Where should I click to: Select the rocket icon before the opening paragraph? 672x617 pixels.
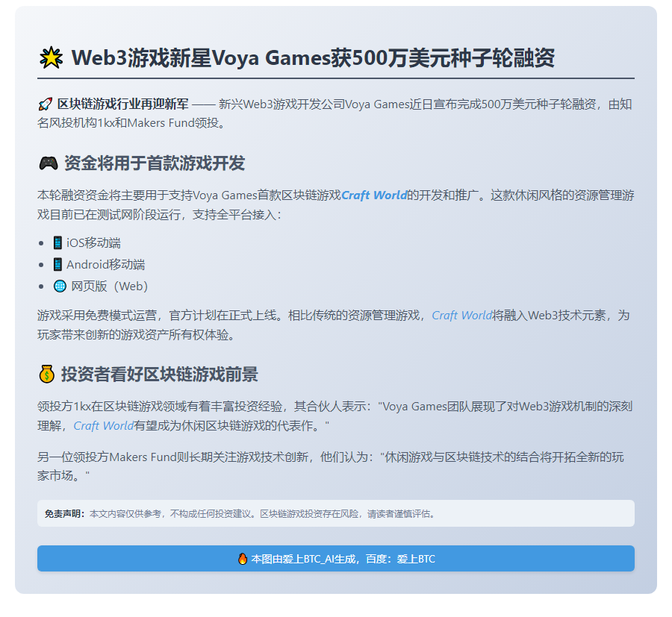coord(46,104)
